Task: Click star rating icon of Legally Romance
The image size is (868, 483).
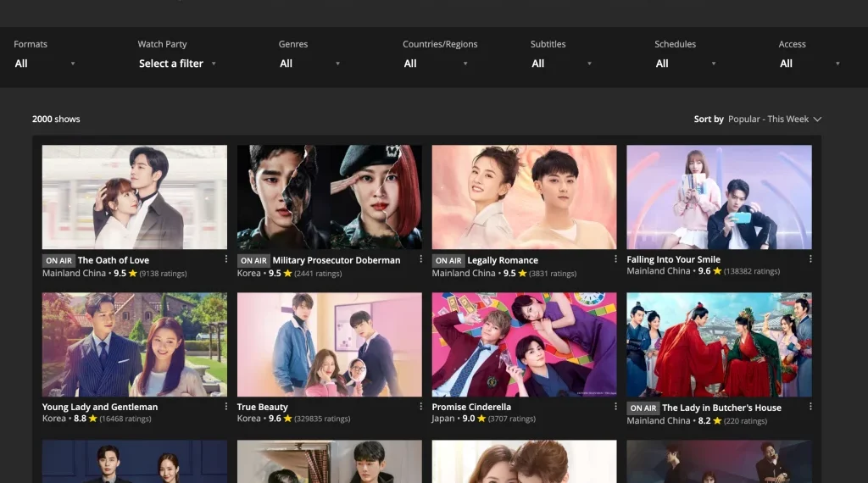Action: [x=522, y=273]
